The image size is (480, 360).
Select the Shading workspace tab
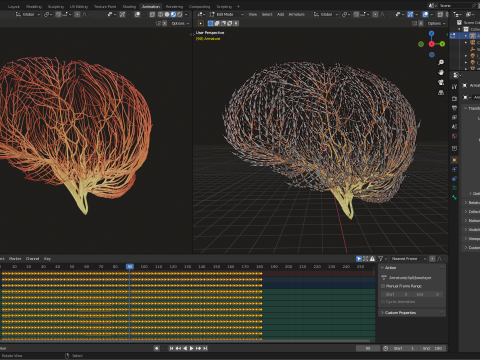[x=129, y=6]
